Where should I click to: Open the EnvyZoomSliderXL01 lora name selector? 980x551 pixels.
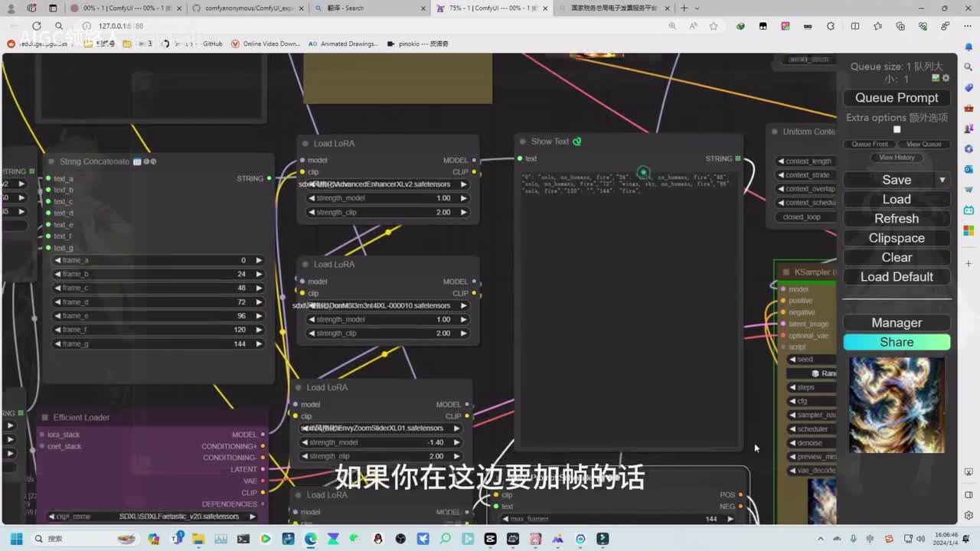pyautogui.click(x=381, y=429)
